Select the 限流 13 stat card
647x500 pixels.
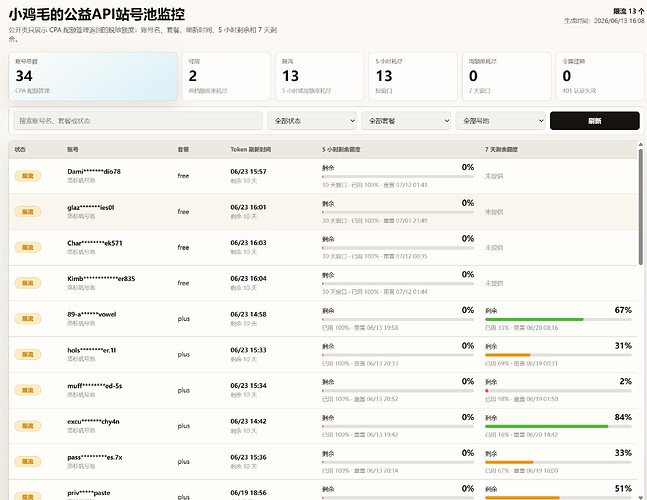(x=320, y=76)
